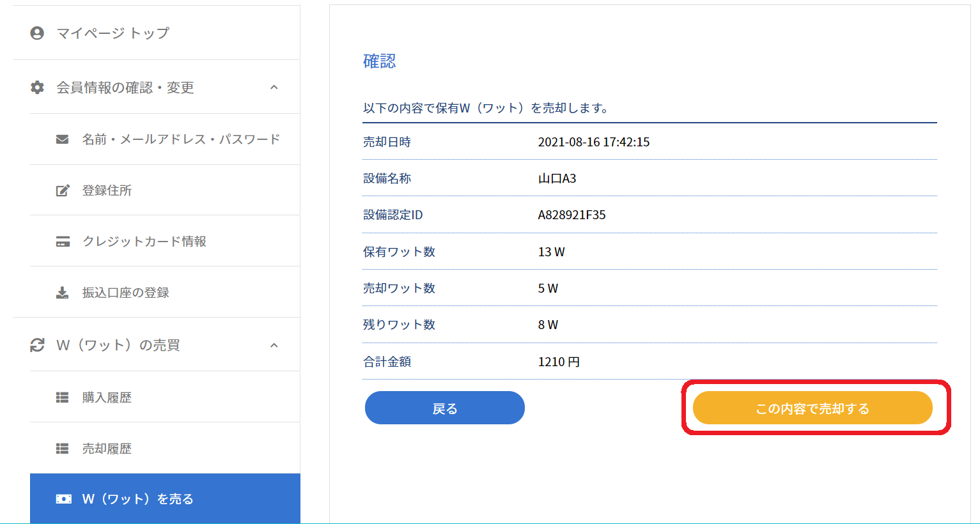The width and height of the screenshot is (980, 524).
Task: Click the edit icon next to 登録住所
Action: coord(62,190)
